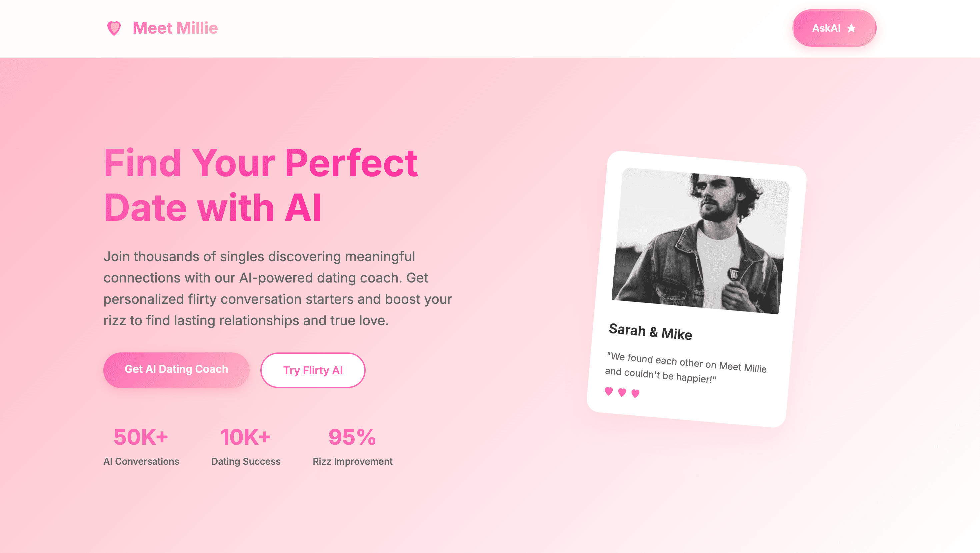Click the Rizz Improvement label
This screenshot has height=553, width=980.
pos(352,461)
